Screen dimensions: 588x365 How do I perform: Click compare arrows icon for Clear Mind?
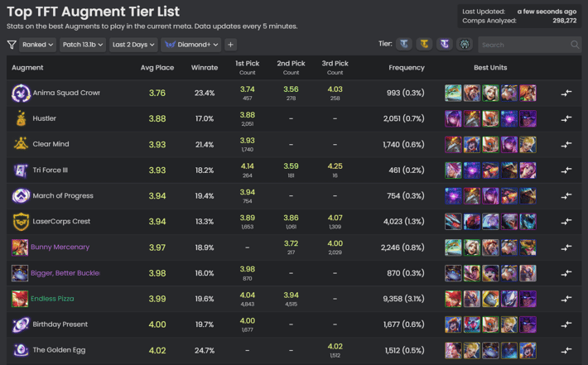(566, 144)
